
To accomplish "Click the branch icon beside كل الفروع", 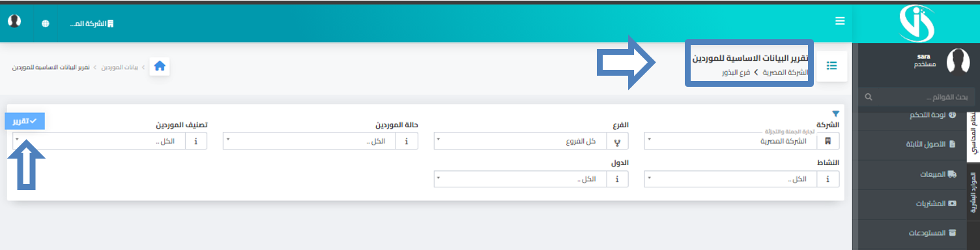I will (618, 141).
